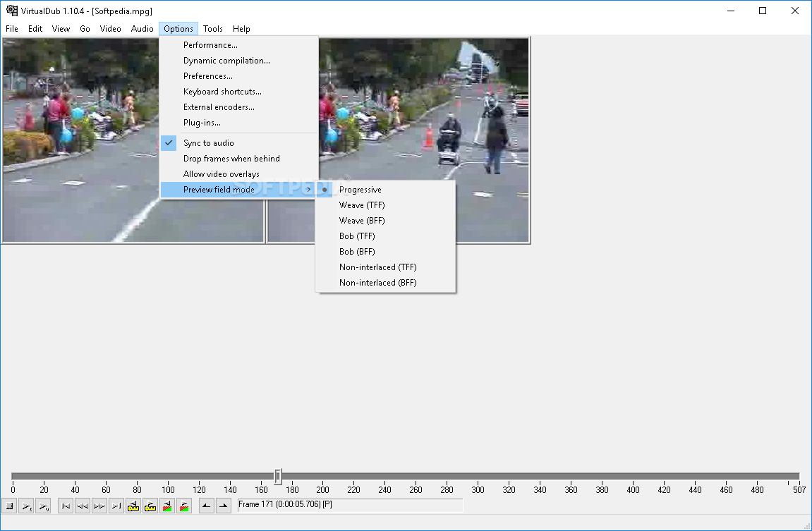
Task: Seek to the previous scene change
Action: pyautogui.click(x=166, y=506)
